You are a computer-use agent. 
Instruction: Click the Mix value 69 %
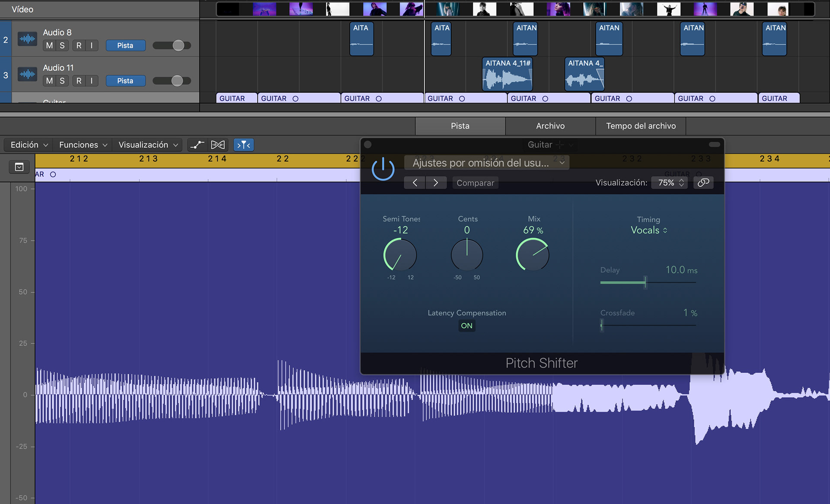[x=533, y=230]
